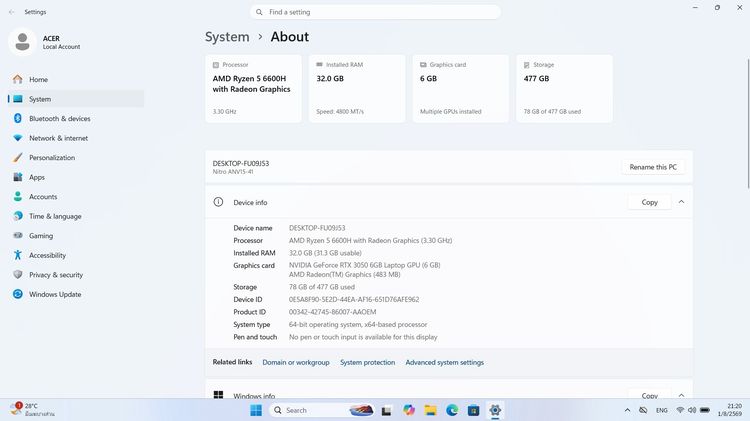Viewport: 750px width, 421px height.
Task: Collapse the Device info section
Action: pyautogui.click(x=681, y=202)
